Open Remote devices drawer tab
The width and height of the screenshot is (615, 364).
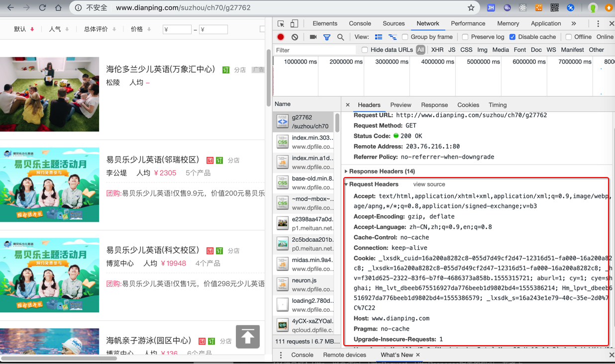(344, 355)
